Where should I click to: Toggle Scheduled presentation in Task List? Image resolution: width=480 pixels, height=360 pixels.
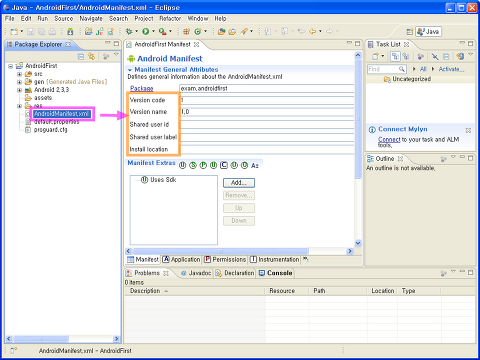point(406,57)
